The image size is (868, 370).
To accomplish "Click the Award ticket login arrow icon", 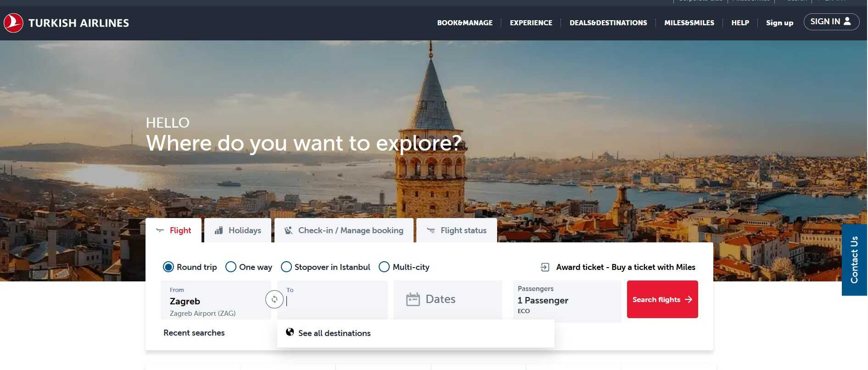I will click(x=545, y=267).
